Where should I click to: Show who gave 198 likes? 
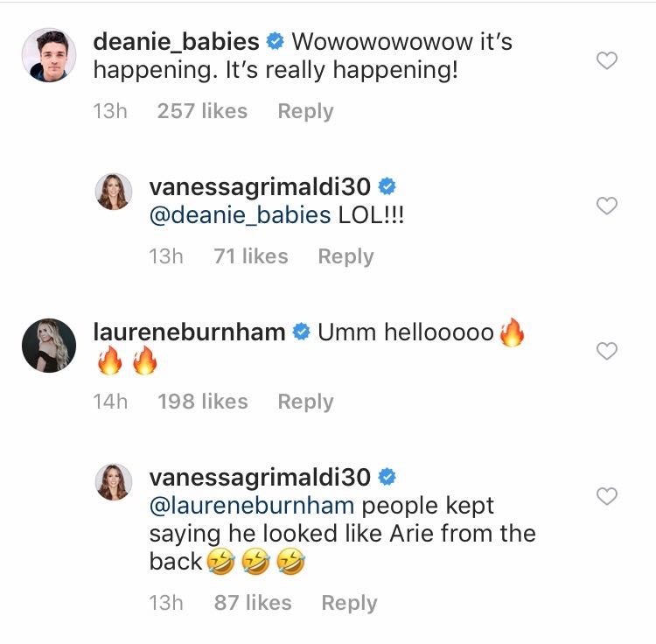(x=202, y=402)
